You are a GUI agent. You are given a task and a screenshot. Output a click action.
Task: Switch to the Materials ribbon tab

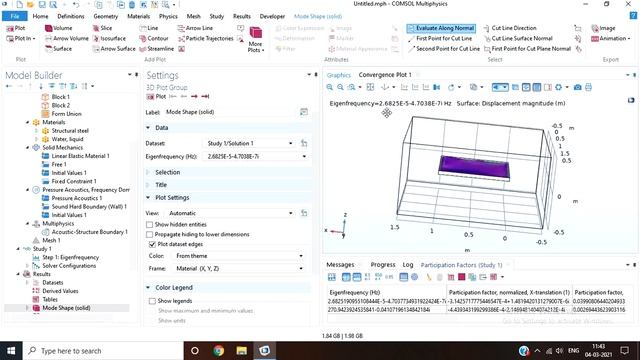click(138, 16)
